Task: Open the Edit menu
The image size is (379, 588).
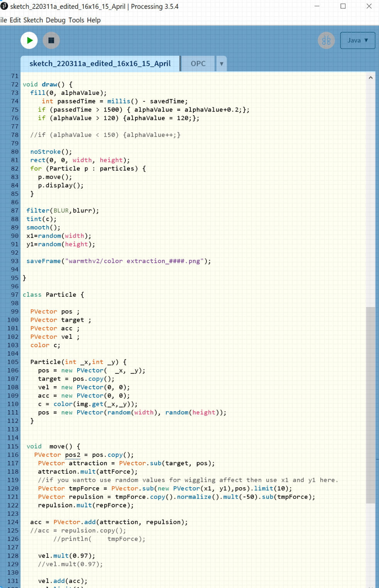Action: point(15,20)
